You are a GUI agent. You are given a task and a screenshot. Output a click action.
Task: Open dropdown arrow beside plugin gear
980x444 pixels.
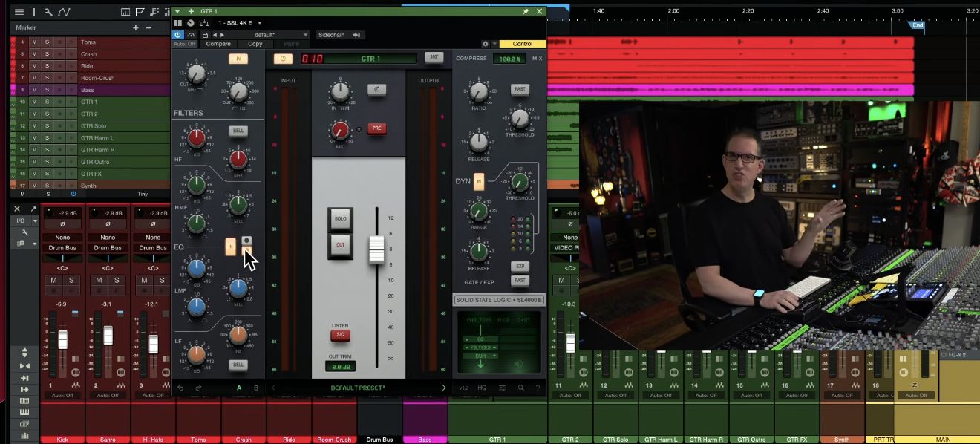pos(494,44)
